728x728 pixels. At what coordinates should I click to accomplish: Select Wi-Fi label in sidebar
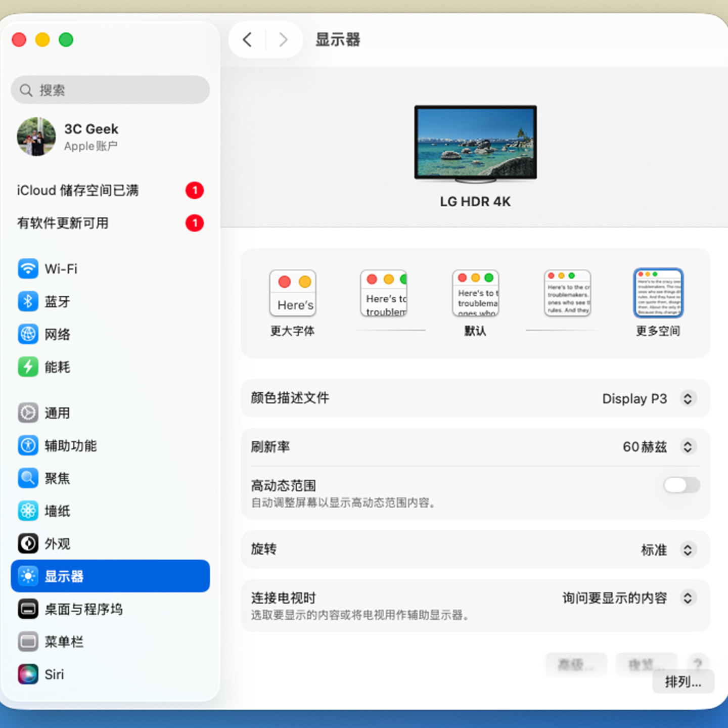point(61,269)
